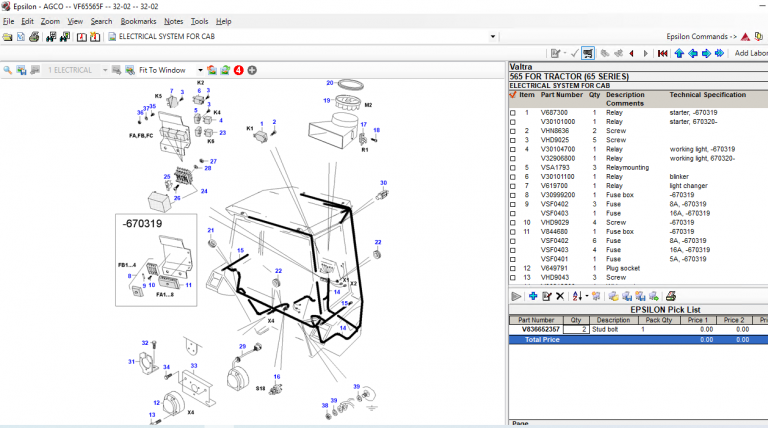
Task: Click the Qty field showing 2
Action: click(x=575, y=328)
